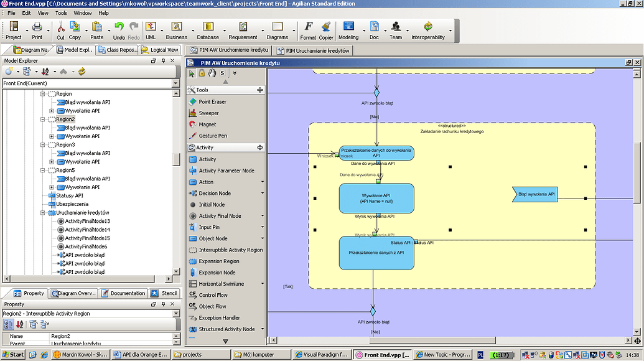
Task: Open the Front End(Current) dropdown
Action: pyautogui.click(x=176, y=83)
